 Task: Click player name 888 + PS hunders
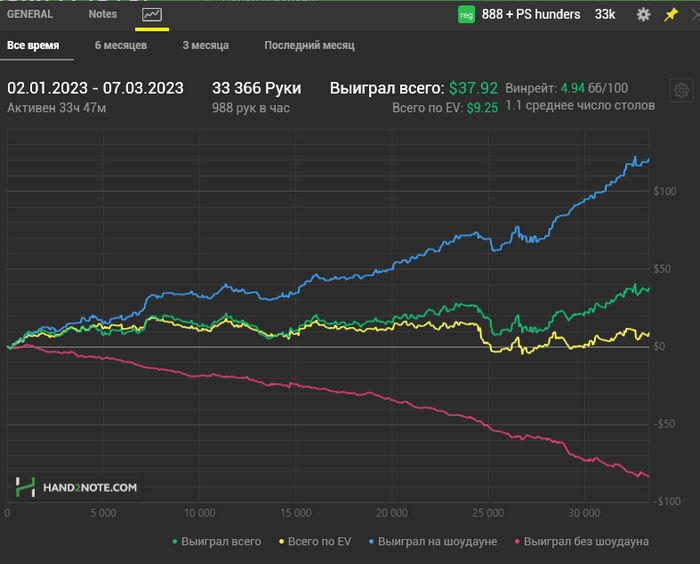pyautogui.click(x=531, y=15)
